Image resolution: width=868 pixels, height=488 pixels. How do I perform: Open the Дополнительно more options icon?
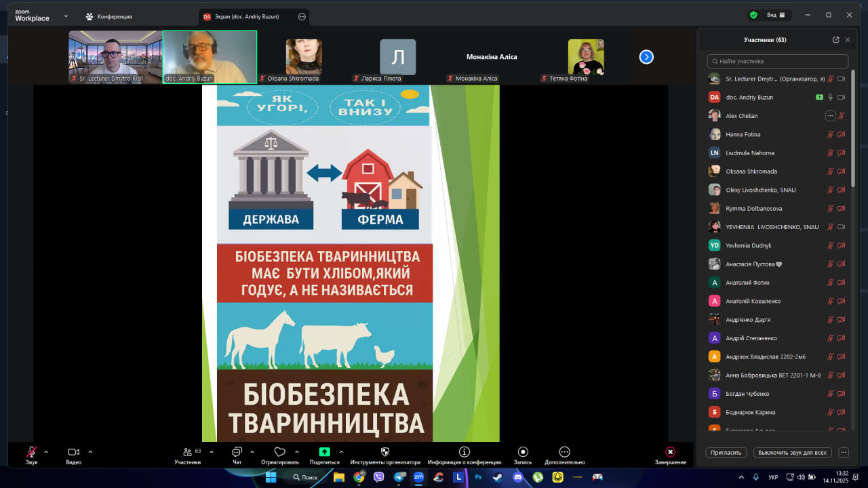[564, 452]
